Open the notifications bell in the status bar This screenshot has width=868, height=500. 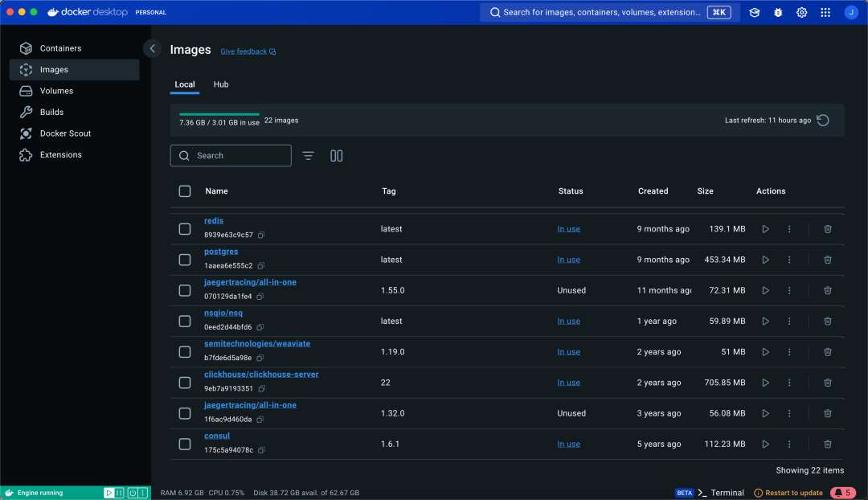tap(842, 492)
